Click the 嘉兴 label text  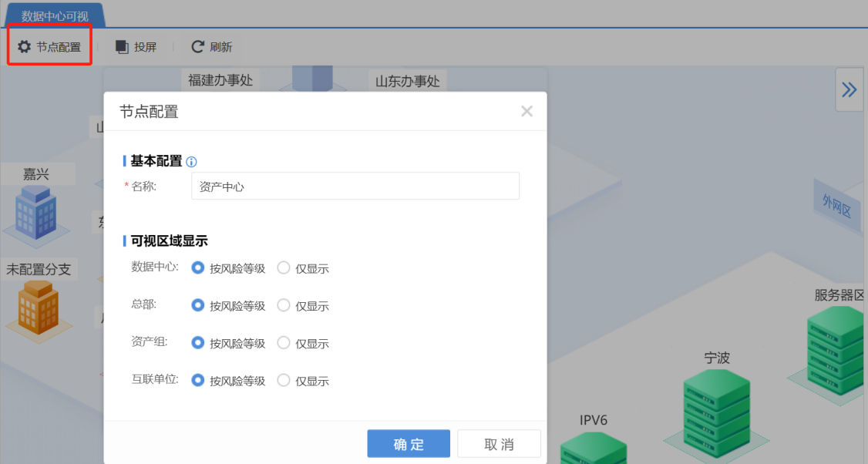[36, 174]
